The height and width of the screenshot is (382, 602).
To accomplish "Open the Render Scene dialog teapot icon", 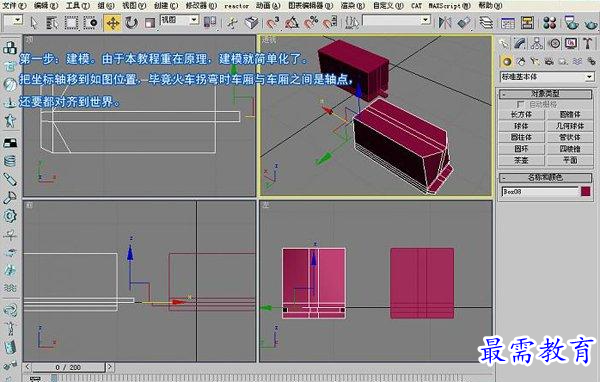I will [571, 23].
